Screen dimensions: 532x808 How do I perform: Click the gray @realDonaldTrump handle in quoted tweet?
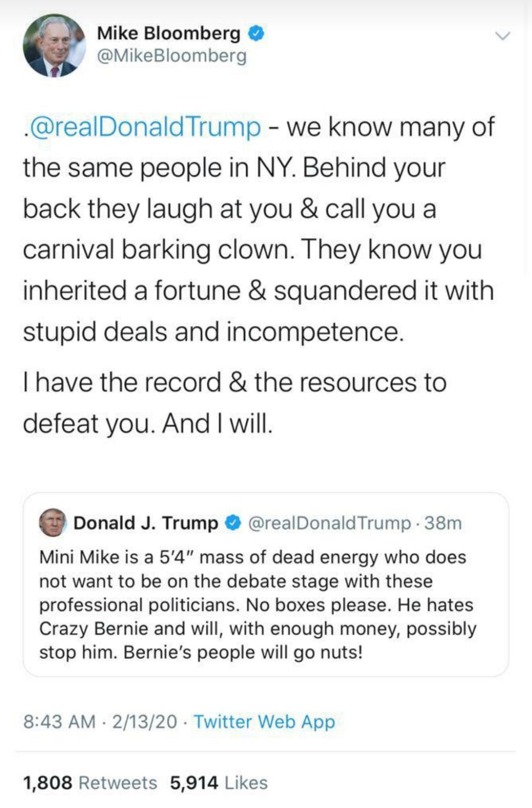[329, 523]
